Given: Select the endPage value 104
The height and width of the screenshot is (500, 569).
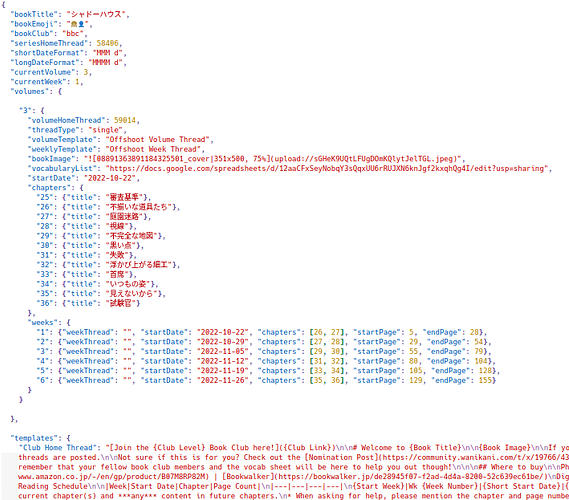Looking at the screenshot, I should point(480,361).
